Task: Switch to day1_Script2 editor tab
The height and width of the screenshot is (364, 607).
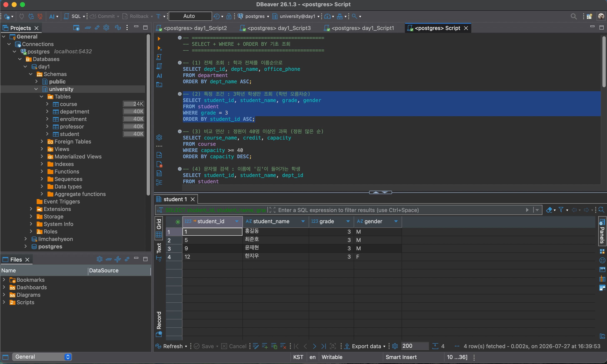Action: coord(192,28)
